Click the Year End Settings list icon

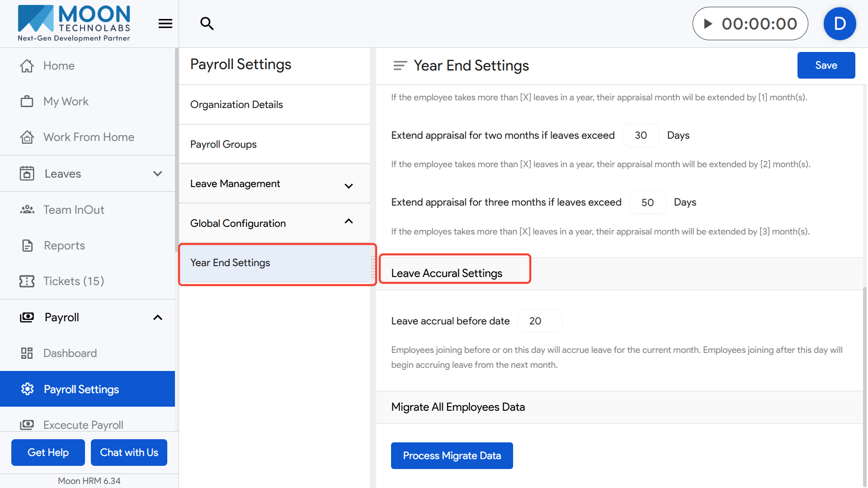[x=400, y=66]
